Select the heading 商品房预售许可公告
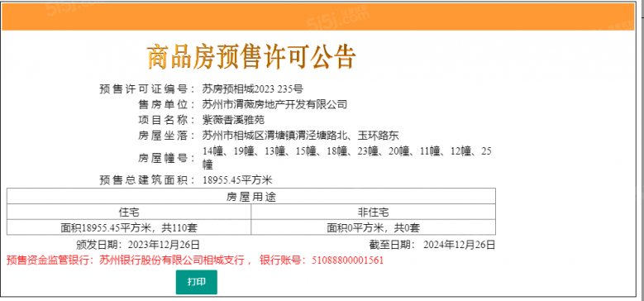 pos(251,57)
